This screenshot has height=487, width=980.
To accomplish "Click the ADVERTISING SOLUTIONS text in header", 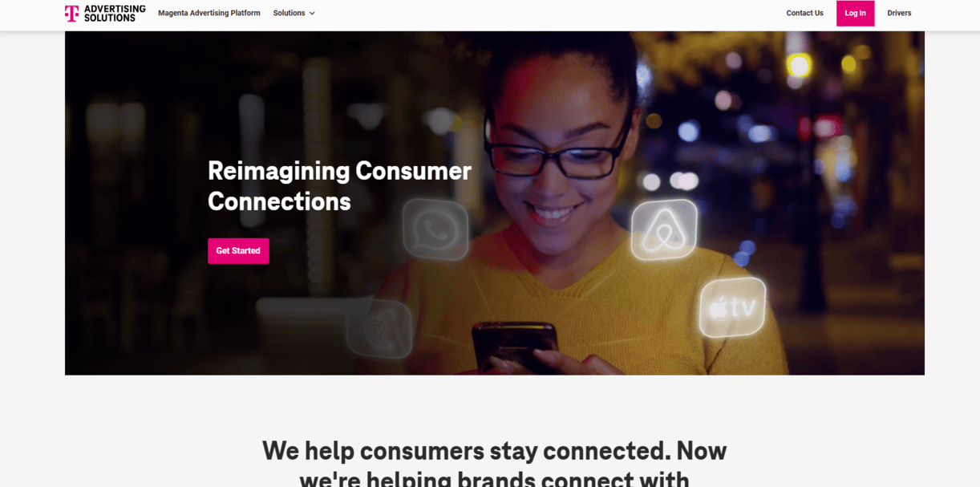I will [115, 13].
